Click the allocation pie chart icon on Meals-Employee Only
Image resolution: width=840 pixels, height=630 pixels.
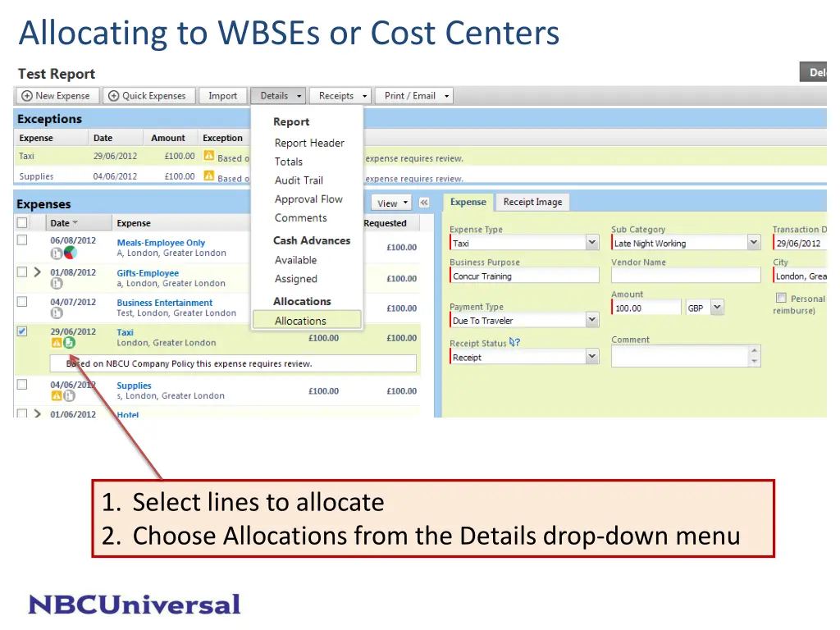click(x=70, y=253)
